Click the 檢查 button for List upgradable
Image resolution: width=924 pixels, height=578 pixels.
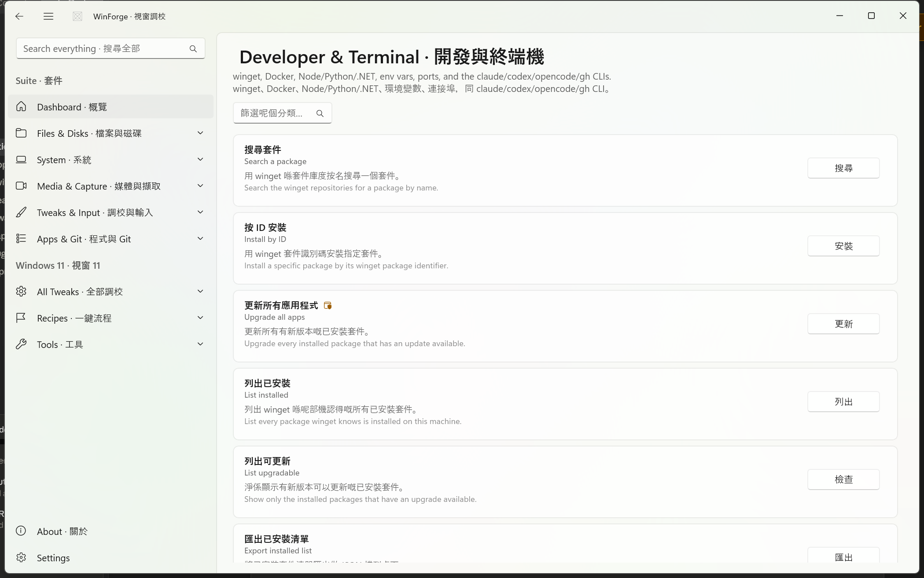tap(843, 479)
